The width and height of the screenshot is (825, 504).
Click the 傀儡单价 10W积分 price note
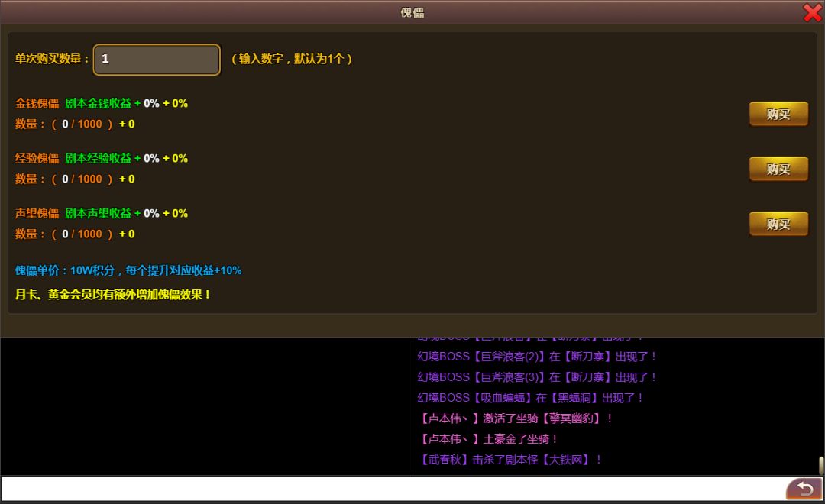pyautogui.click(x=128, y=270)
